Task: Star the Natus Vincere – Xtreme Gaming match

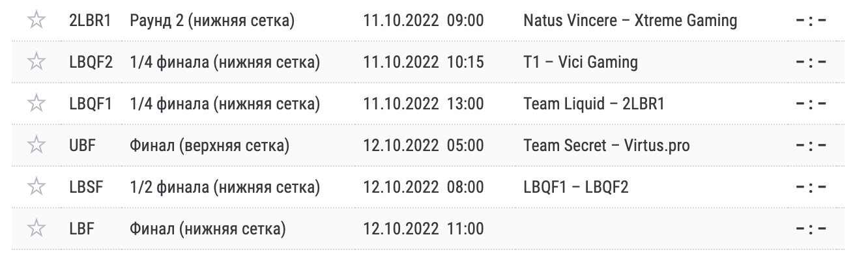Action: (37, 21)
